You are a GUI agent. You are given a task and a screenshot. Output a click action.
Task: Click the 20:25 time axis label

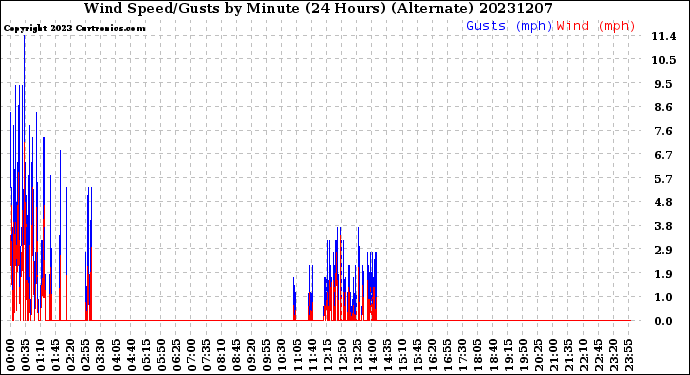point(538,355)
